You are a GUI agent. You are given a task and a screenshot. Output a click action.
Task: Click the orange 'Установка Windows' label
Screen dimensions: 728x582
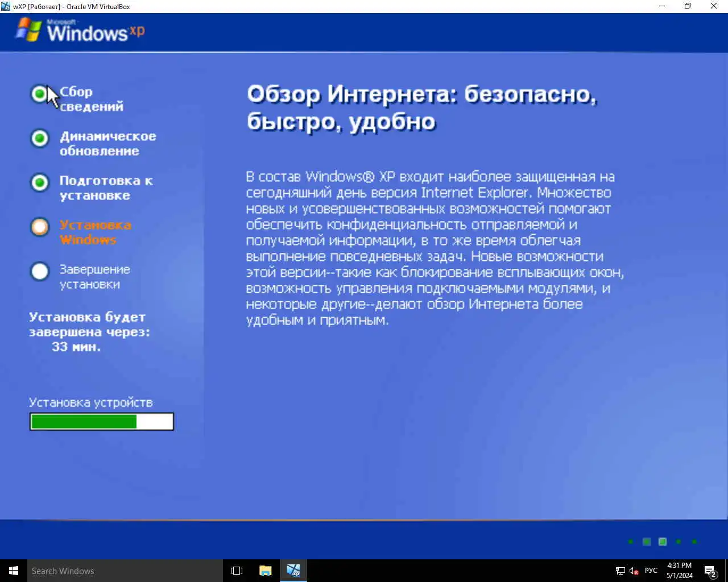pyautogui.click(x=96, y=232)
